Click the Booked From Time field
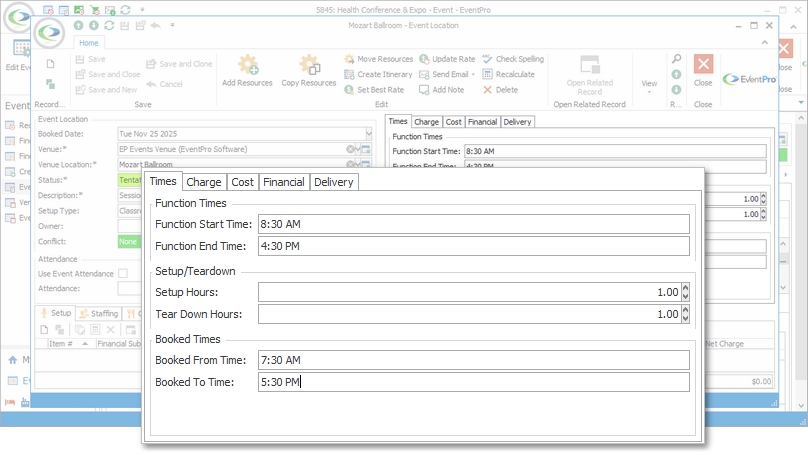 (474, 360)
